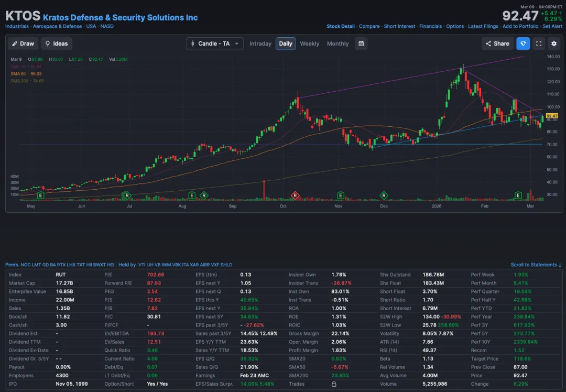Switch to the Intraday timeframe
This screenshot has width=566, height=392.
click(x=260, y=43)
